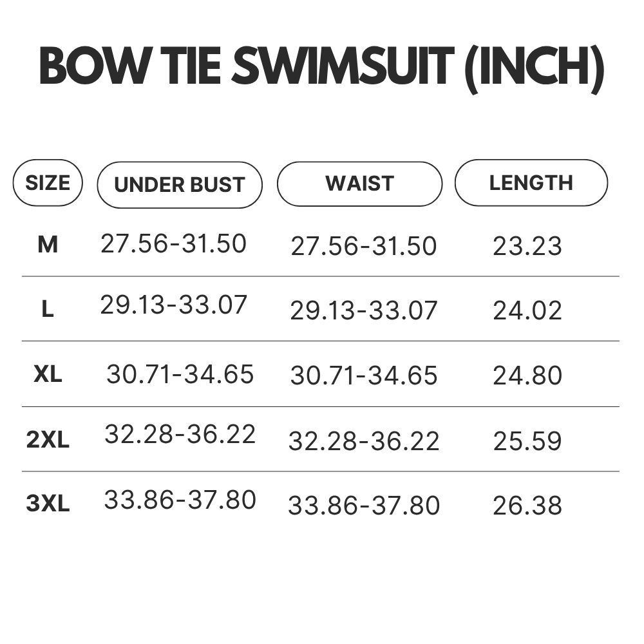Image resolution: width=644 pixels, height=644 pixels.
Task: Click the WAIST column header
Action: click(360, 184)
